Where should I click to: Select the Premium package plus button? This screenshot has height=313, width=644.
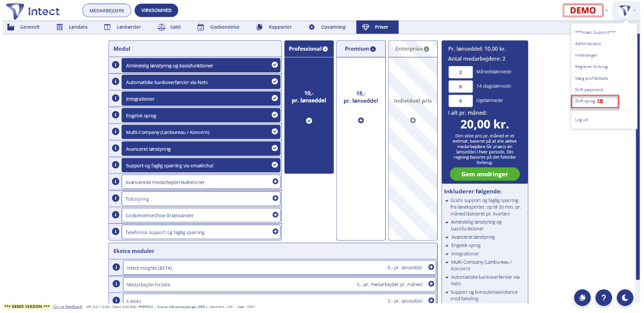click(361, 121)
